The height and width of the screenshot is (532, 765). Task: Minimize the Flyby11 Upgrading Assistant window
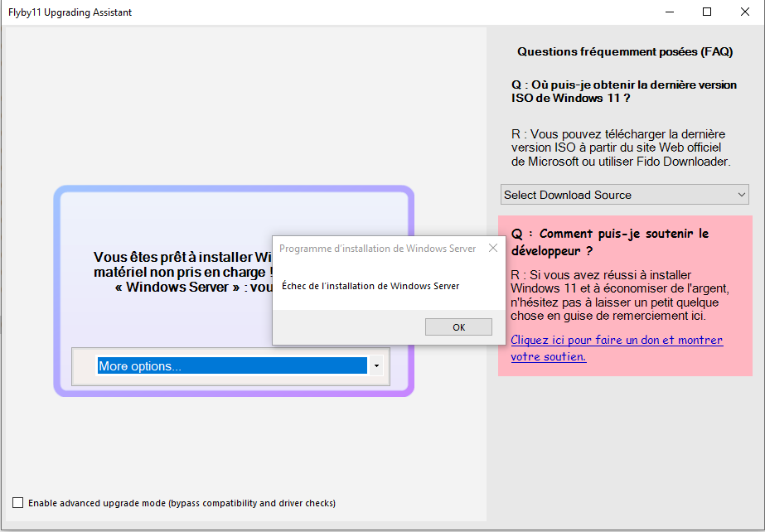coord(670,12)
